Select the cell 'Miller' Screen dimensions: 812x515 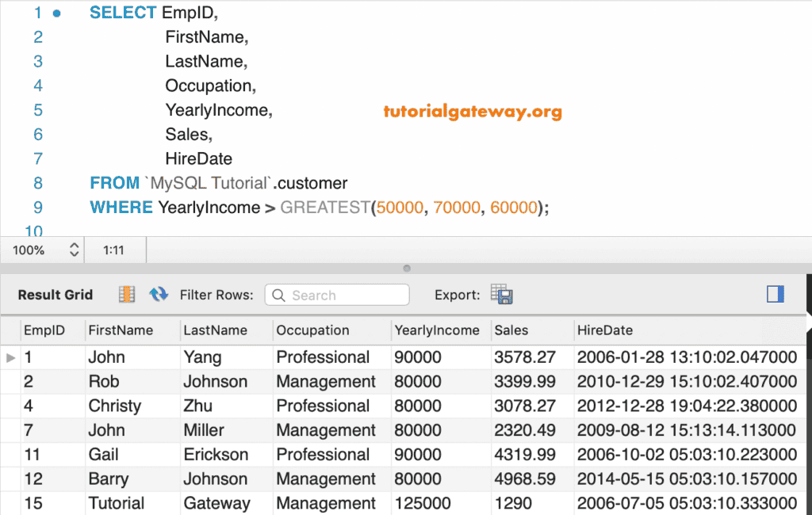[204, 430]
